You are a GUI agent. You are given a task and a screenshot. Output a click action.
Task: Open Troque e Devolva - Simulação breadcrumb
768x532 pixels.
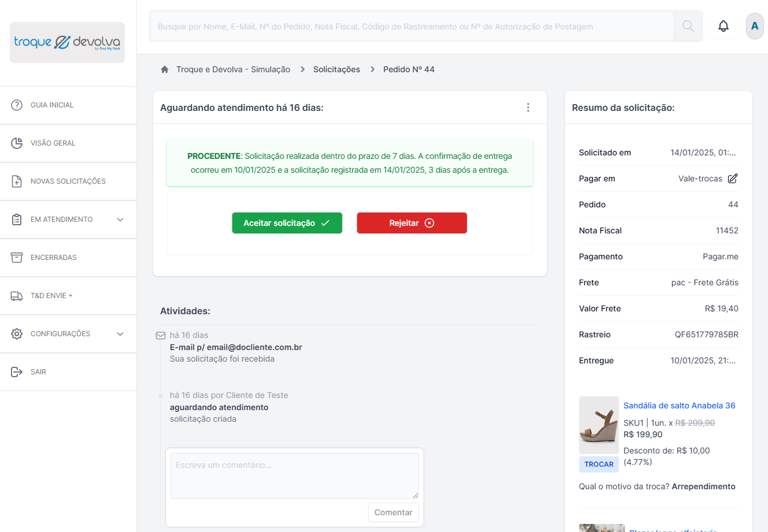point(233,69)
